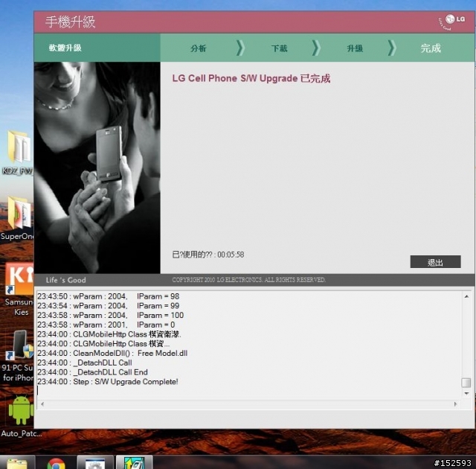Open Google Chrome from the taskbar
Image resolution: width=476 pixels, height=469 pixels.
click(x=57, y=463)
